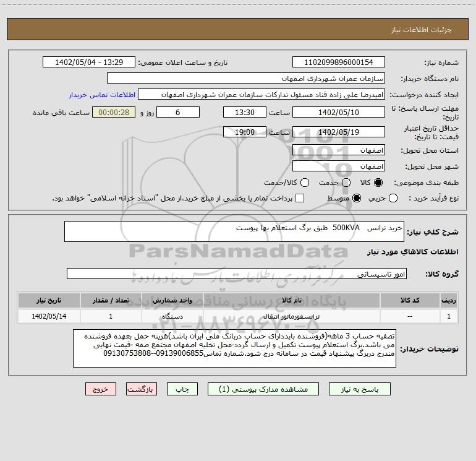Click the پاسخ به نیاز button
Screen dimensions: 476x461
pos(359,389)
